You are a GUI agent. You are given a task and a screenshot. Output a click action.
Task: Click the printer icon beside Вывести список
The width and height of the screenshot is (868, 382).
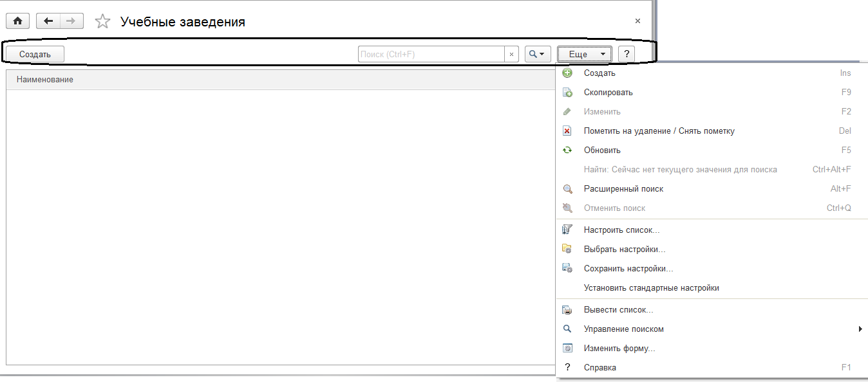pyautogui.click(x=567, y=310)
